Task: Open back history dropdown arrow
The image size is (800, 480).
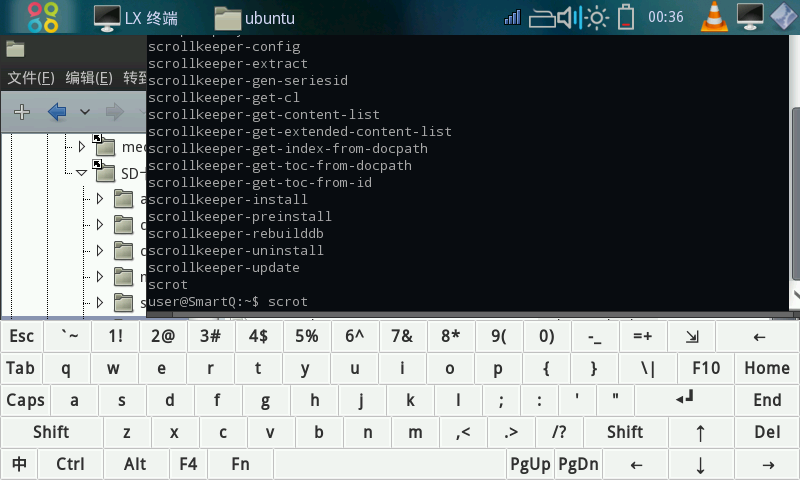Action: [85, 111]
